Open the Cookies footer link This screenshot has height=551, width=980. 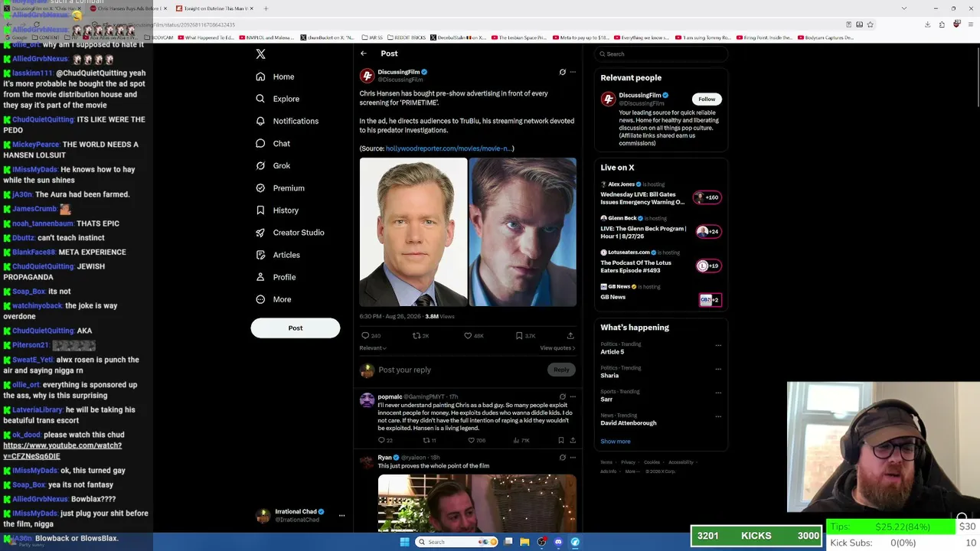652,462
